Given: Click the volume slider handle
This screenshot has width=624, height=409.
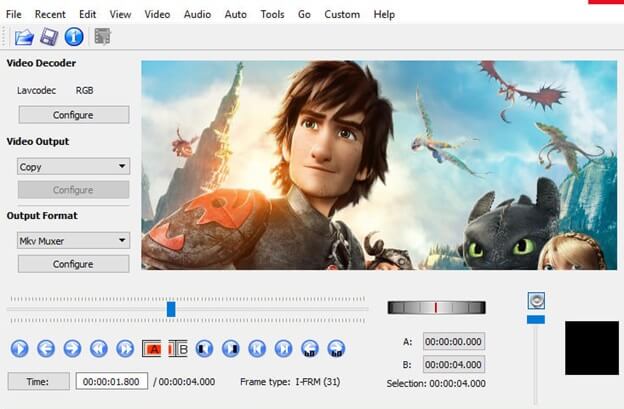Looking at the screenshot, I should click(x=536, y=319).
